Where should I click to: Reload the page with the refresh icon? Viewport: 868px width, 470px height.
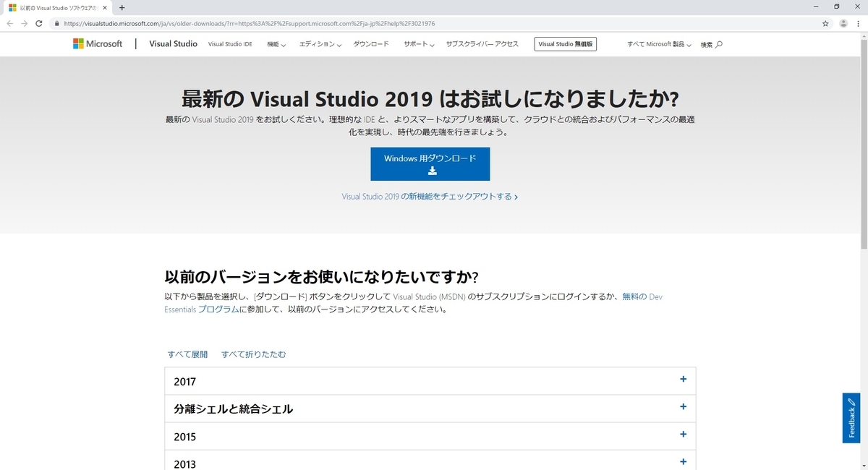tap(39, 23)
